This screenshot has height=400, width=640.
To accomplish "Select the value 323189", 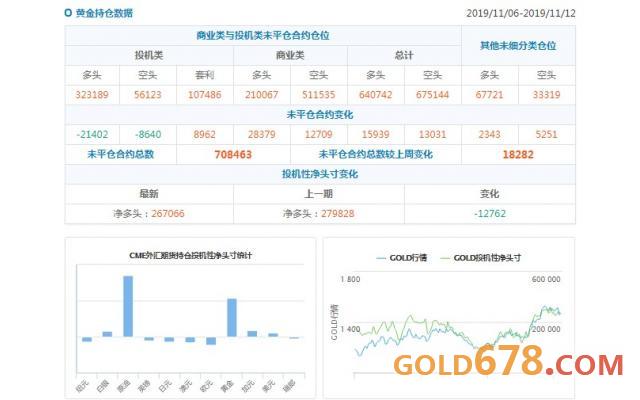I will tap(92, 95).
